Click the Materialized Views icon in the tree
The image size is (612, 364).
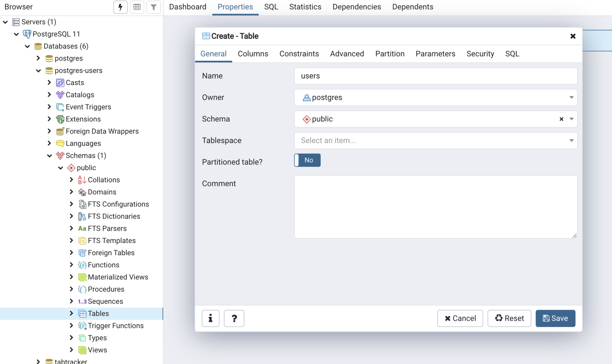coord(82,277)
